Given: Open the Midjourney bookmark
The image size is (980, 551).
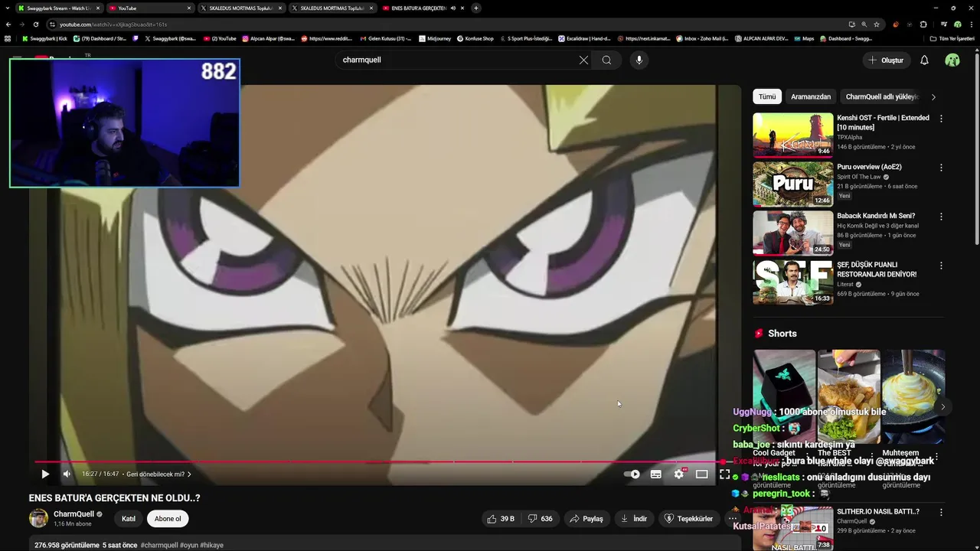Looking at the screenshot, I should click(x=435, y=38).
